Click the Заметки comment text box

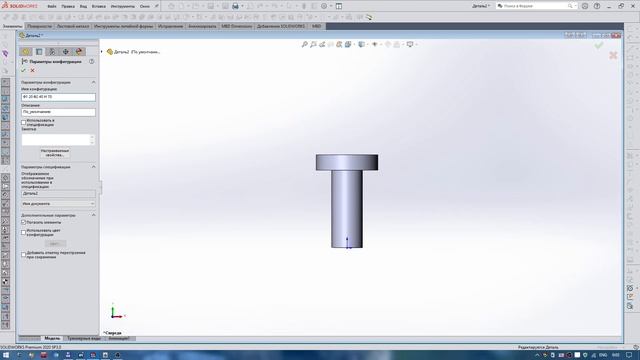pyautogui.click(x=58, y=140)
